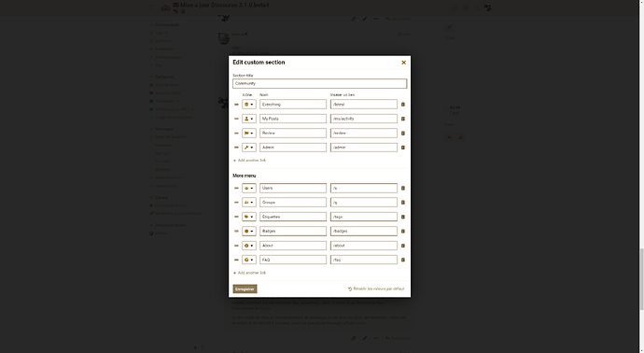Viewport: 644px width, 353px height.
Task: Edit the /admin link field
Action: [x=364, y=148]
